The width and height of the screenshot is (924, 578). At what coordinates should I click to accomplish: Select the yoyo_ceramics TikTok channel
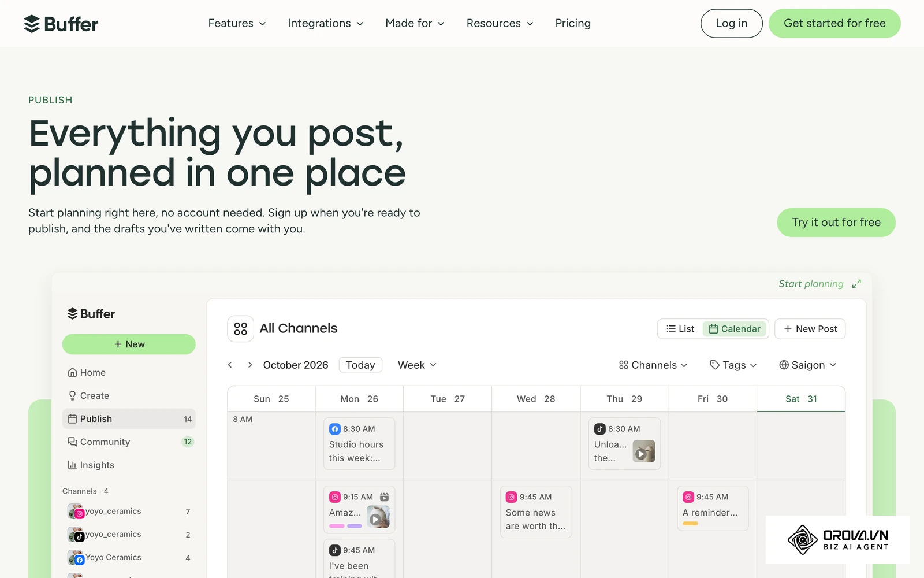click(x=129, y=535)
